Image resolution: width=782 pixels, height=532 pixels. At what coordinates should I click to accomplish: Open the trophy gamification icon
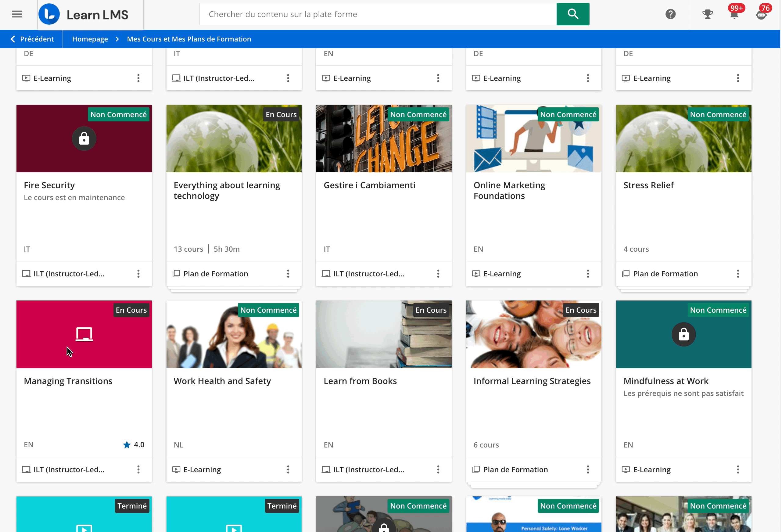707,14
